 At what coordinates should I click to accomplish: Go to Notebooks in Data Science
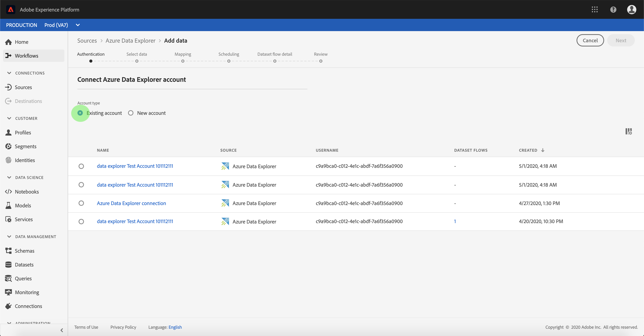click(26, 192)
